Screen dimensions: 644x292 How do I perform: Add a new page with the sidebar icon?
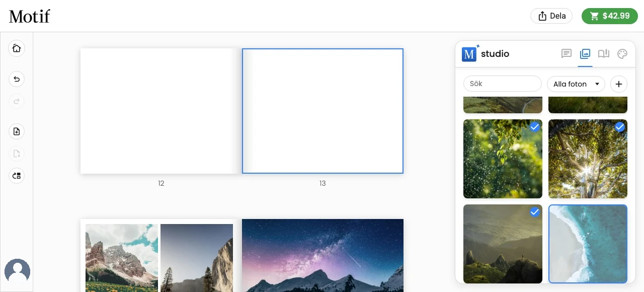[17, 131]
